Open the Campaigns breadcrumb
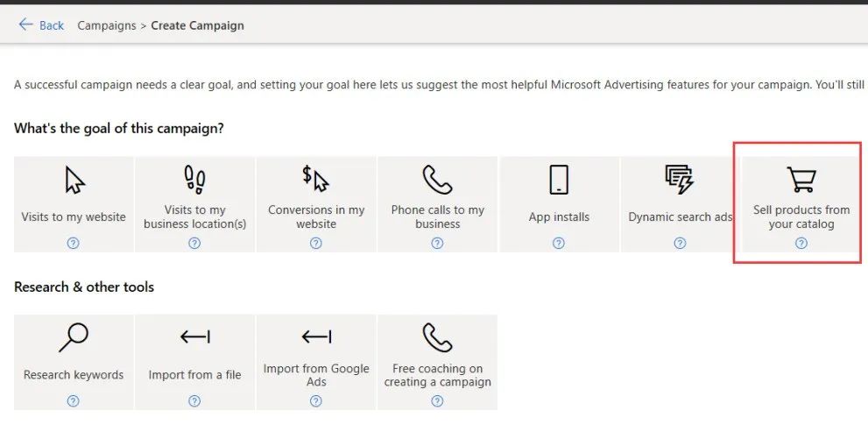868x432 pixels. point(106,25)
